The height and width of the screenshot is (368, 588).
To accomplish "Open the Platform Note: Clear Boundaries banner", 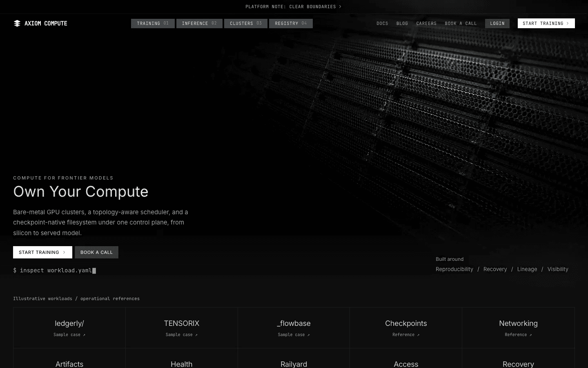I will coord(294,7).
